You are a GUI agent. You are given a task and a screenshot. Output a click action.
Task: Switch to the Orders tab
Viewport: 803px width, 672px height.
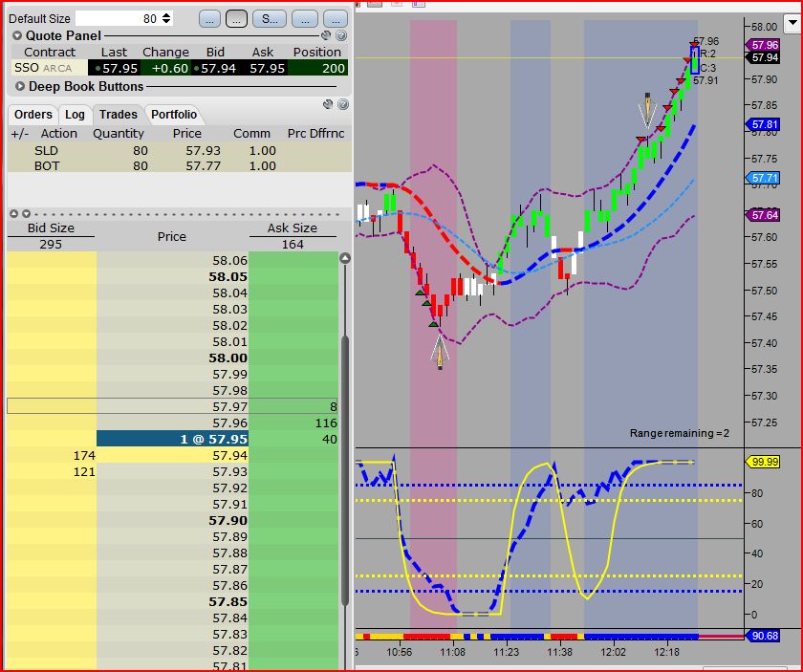[x=33, y=114]
